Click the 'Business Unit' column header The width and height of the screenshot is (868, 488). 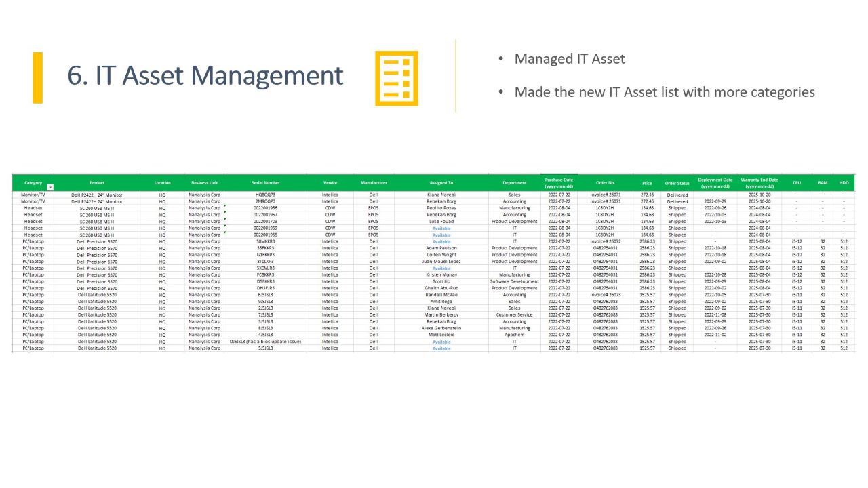point(204,183)
